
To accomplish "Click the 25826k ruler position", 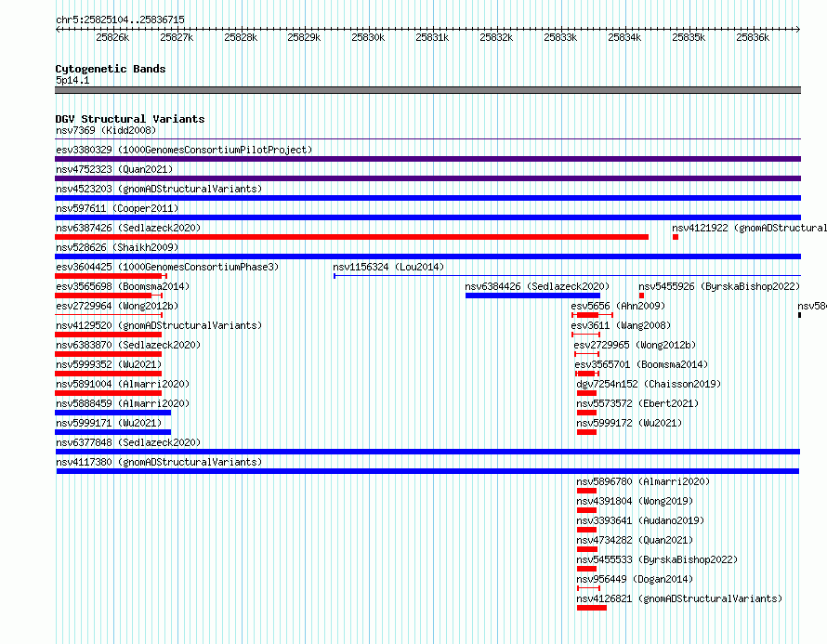I will (x=112, y=37).
